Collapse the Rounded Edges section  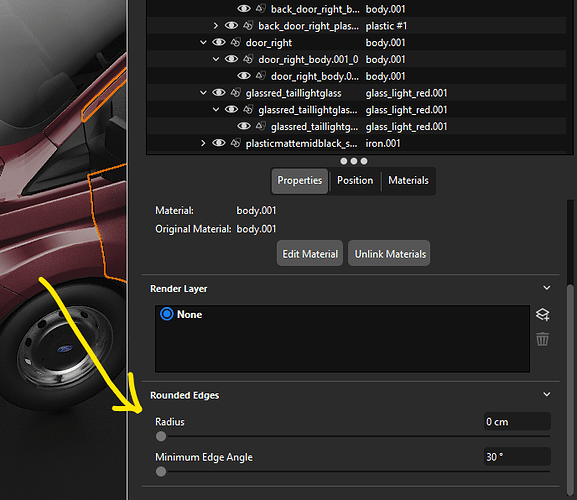(547, 394)
